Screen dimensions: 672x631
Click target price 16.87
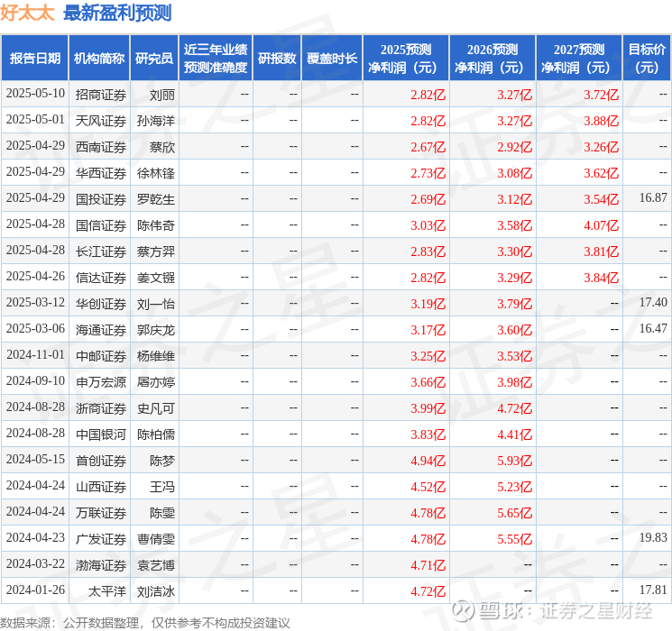coord(653,198)
